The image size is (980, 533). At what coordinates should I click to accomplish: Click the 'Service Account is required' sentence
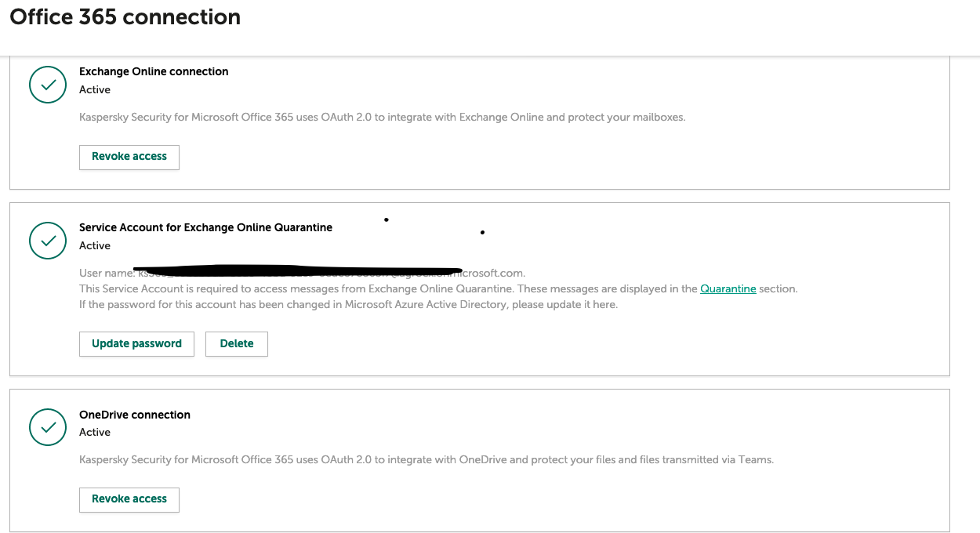pyautogui.click(x=388, y=289)
